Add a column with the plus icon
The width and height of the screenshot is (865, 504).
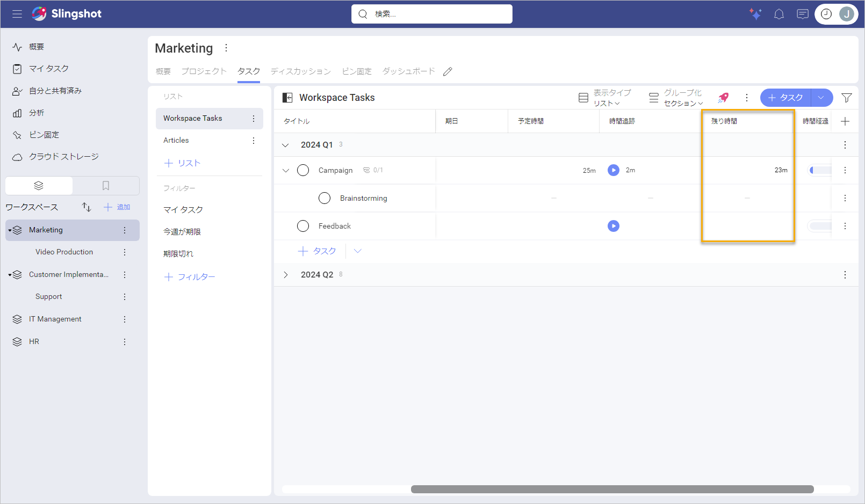[845, 121]
